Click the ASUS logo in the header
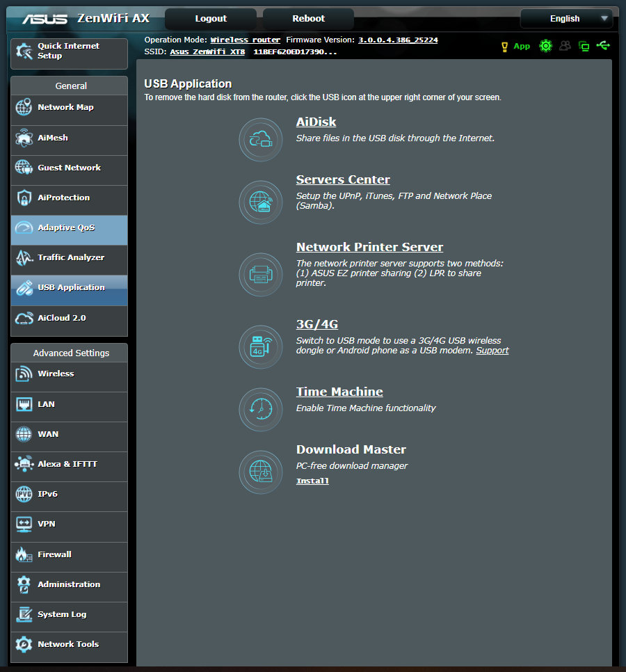The image size is (626, 672). tap(45, 19)
